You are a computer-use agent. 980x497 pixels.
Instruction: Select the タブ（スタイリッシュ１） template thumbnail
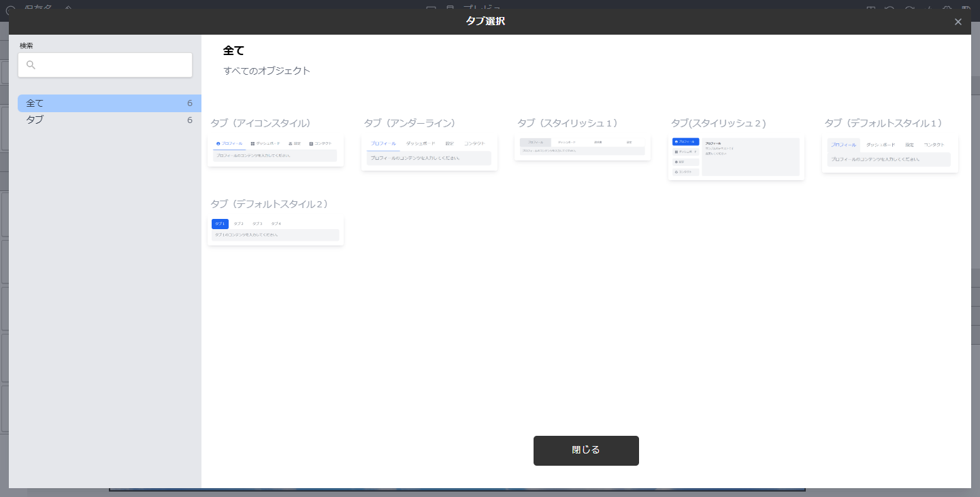click(583, 148)
